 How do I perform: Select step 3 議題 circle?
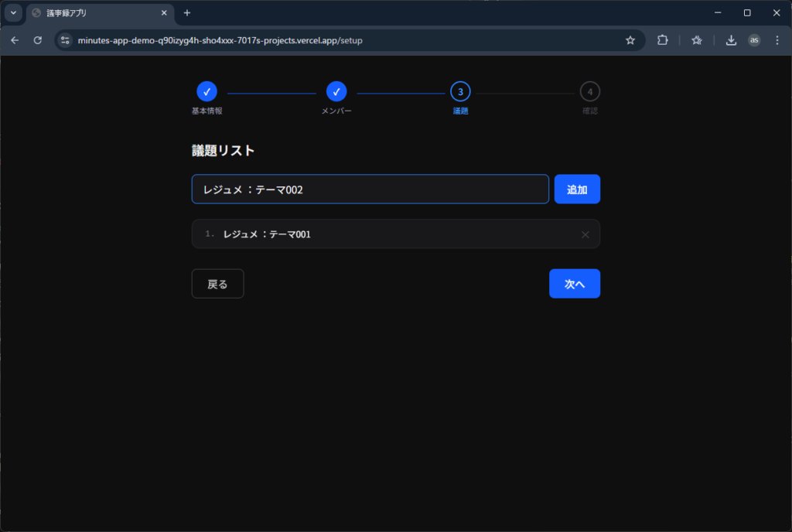pos(460,92)
